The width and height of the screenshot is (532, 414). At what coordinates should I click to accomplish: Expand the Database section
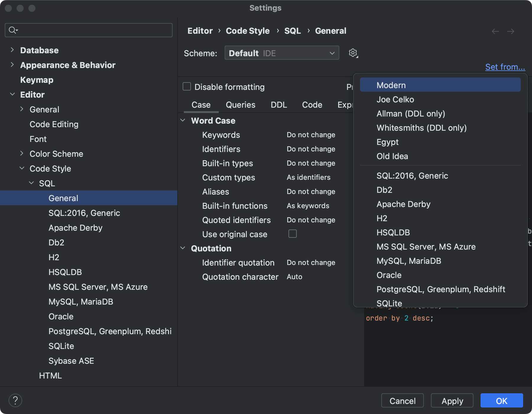point(12,50)
